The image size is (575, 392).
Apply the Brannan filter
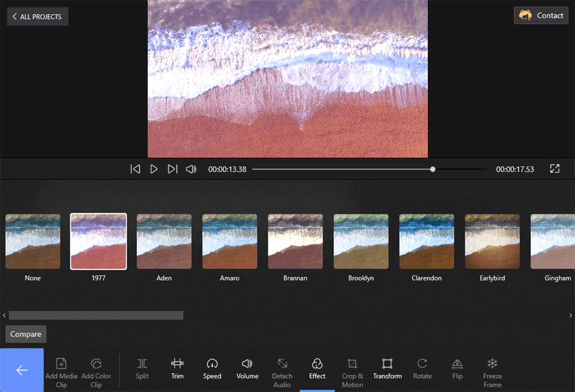tap(295, 242)
